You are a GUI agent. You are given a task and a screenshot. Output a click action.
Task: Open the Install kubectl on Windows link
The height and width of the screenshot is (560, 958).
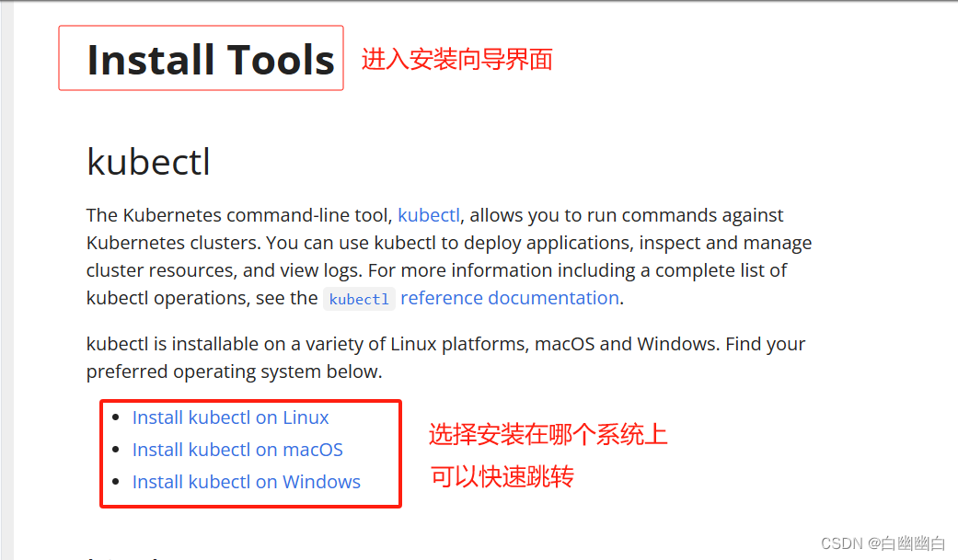(x=247, y=483)
